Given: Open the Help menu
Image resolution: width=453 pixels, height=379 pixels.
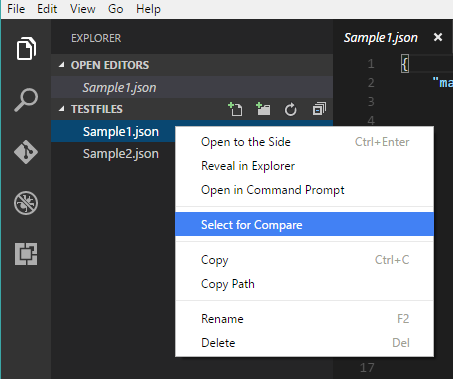Looking at the screenshot, I should (148, 9).
